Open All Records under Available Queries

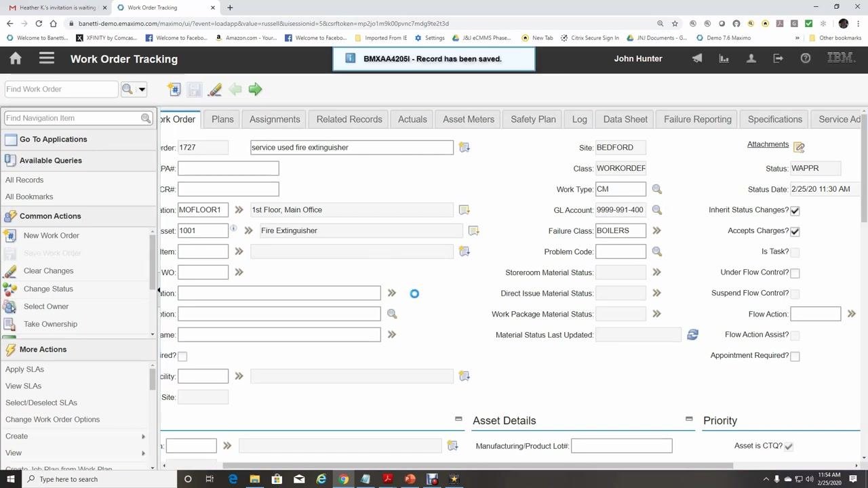pyautogui.click(x=24, y=180)
